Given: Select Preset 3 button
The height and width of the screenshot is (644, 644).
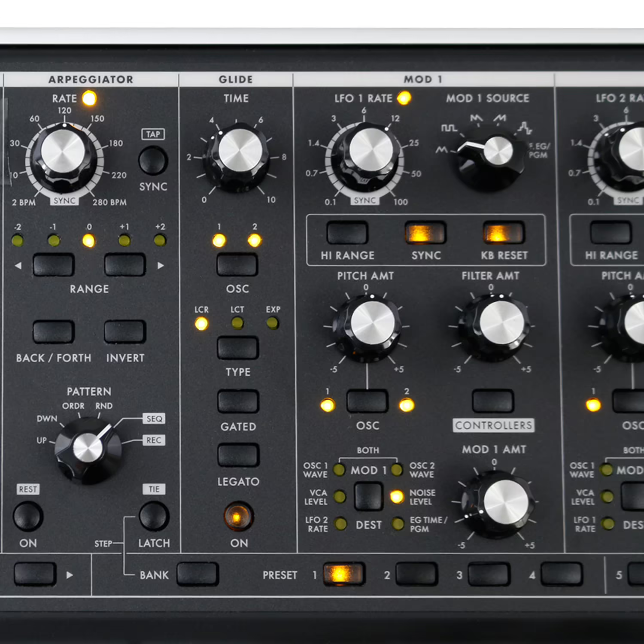Looking at the screenshot, I should point(489,574).
